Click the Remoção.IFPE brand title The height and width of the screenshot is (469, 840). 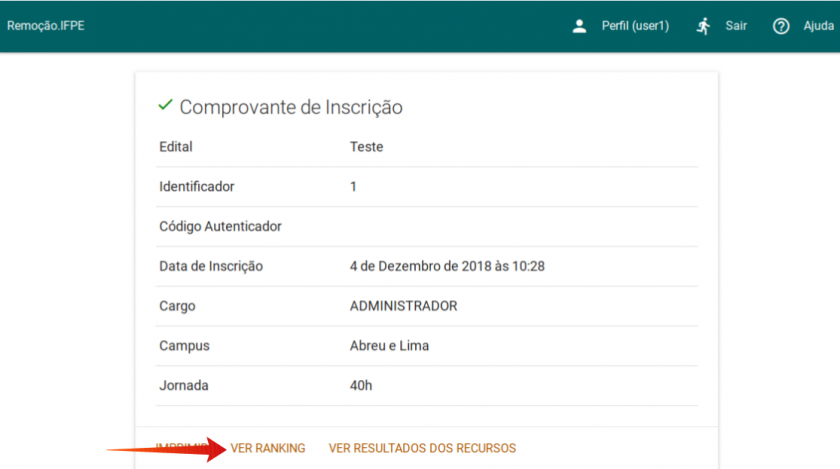[x=46, y=26]
